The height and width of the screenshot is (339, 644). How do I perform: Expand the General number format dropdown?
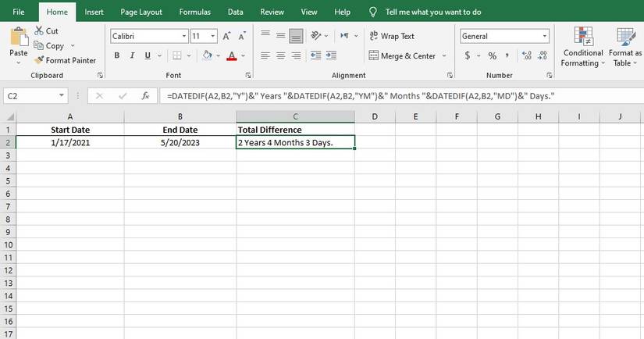tap(545, 36)
